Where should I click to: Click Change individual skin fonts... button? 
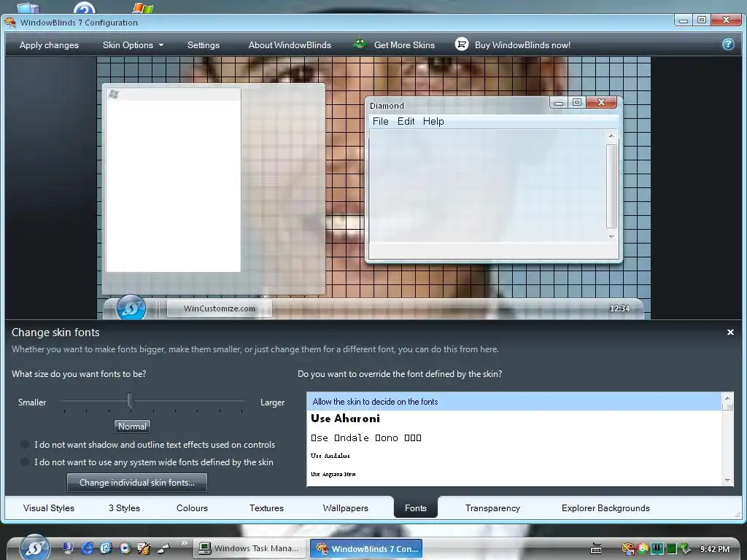pos(136,483)
